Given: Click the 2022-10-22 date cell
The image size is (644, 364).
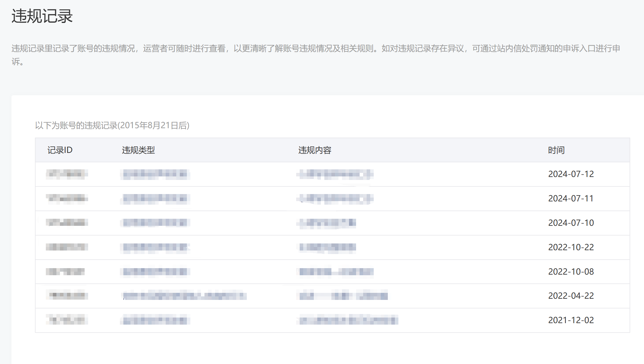Looking at the screenshot, I should pyautogui.click(x=571, y=247).
